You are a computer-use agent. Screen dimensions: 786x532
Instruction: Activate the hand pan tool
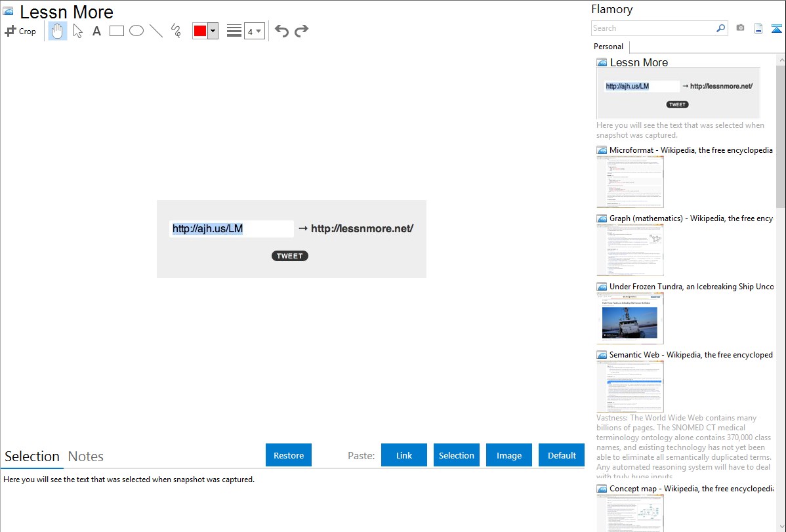pos(57,31)
